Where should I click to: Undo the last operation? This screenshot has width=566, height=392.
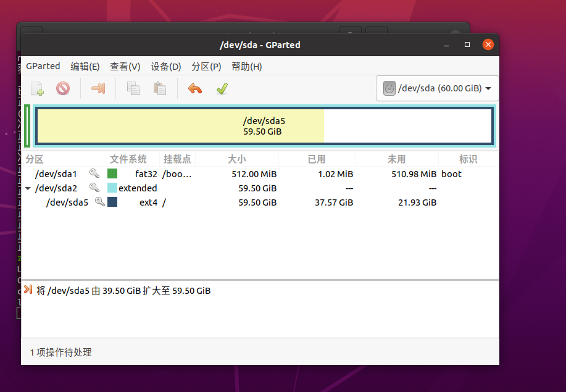pyautogui.click(x=195, y=88)
